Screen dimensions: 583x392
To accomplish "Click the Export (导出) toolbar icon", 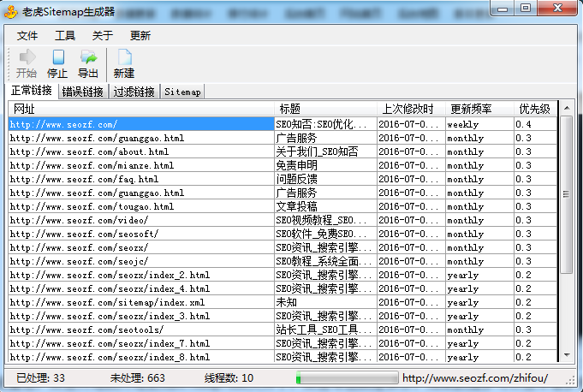I will click(88, 57).
